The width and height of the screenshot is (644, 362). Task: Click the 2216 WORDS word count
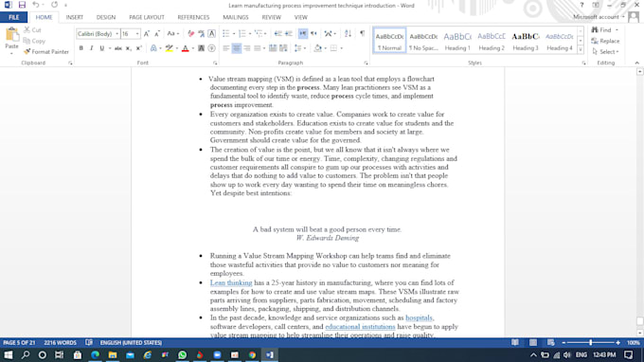pos(60,343)
